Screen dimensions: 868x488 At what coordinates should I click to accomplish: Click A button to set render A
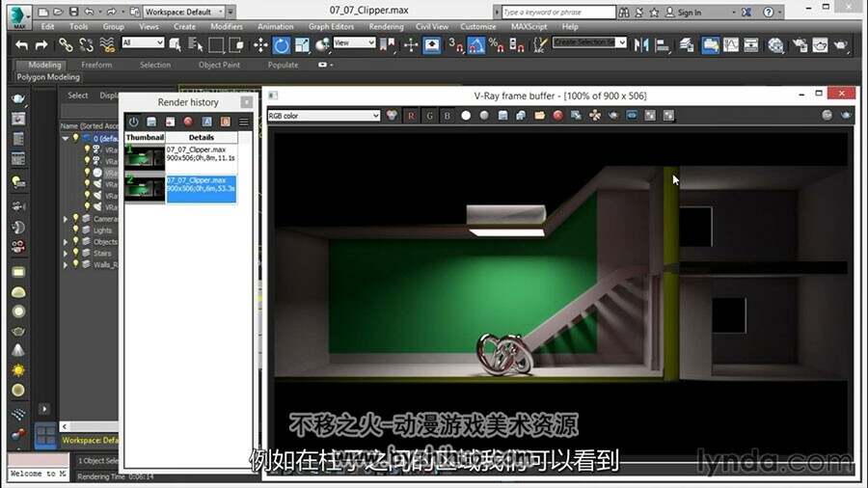click(x=206, y=122)
